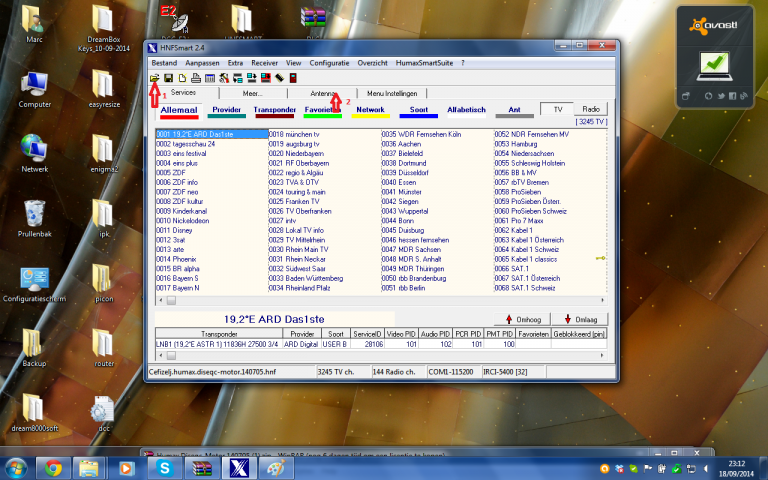Sort channels by Provider
768x480 pixels.
(226, 109)
